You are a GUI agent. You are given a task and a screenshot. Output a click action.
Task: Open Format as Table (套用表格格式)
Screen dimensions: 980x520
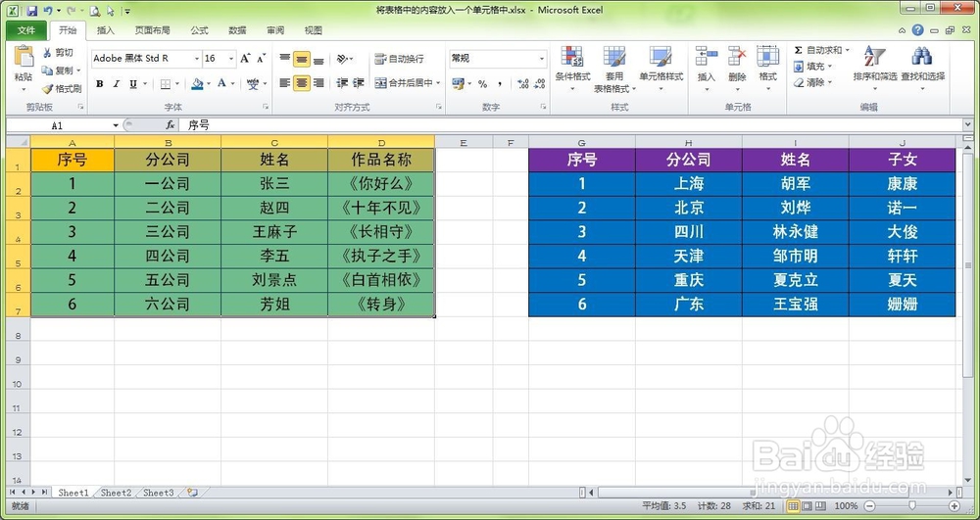click(x=614, y=68)
